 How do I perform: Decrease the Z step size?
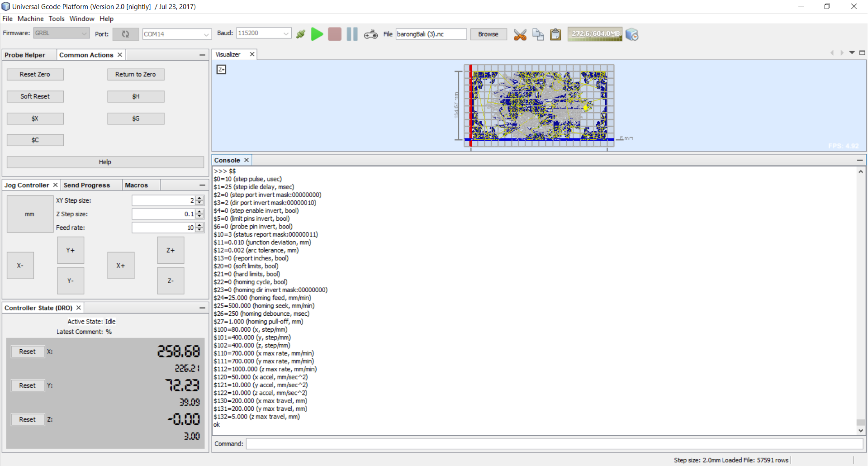[x=199, y=216]
